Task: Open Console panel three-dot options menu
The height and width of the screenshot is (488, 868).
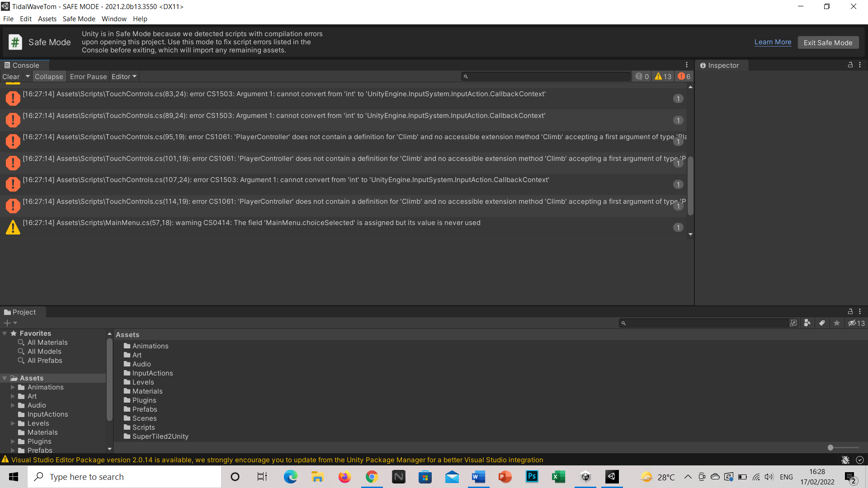Action: click(x=686, y=65)
